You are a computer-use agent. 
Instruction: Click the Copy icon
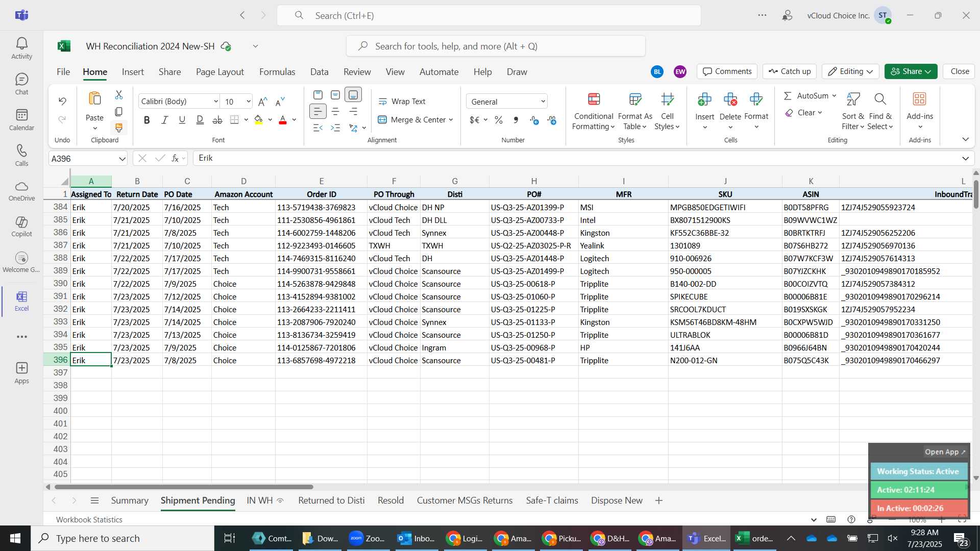coord(119,111)
